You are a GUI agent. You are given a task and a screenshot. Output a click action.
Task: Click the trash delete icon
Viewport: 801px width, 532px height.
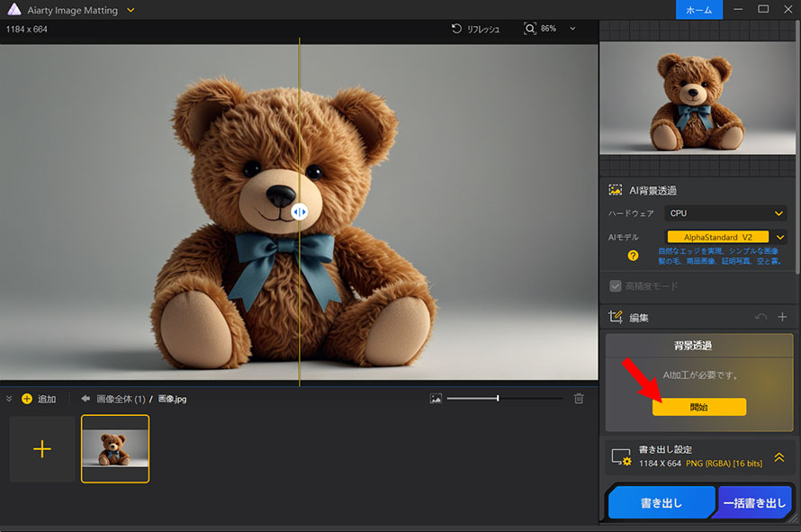(x=579, y=399)
